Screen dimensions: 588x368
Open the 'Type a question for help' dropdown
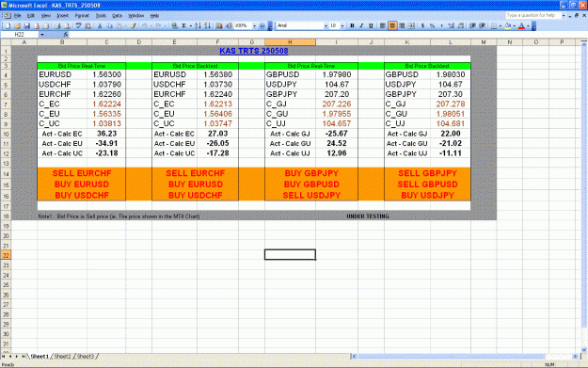coord(564,15)
